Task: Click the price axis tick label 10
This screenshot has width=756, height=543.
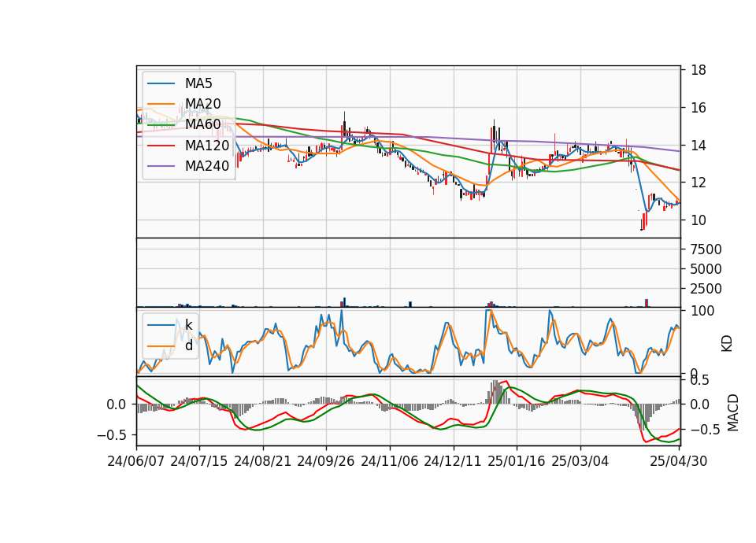Action: coord(699,220)
